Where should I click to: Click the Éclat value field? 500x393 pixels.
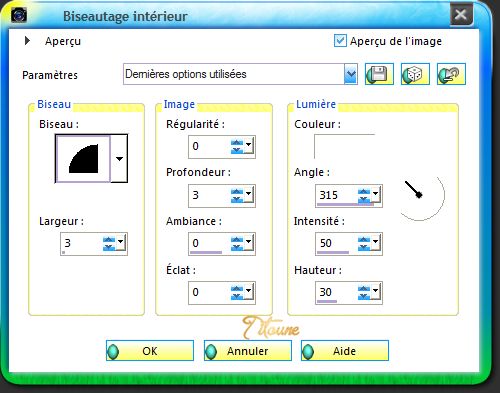209,292
